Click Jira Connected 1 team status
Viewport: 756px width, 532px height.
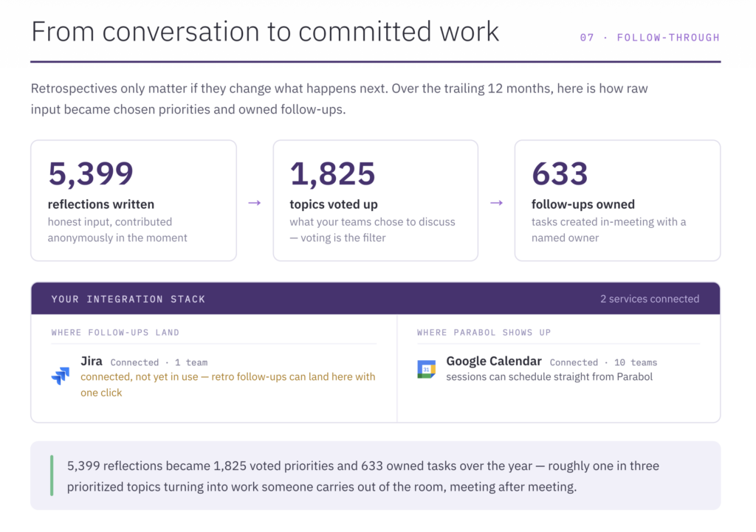point(159,362)
